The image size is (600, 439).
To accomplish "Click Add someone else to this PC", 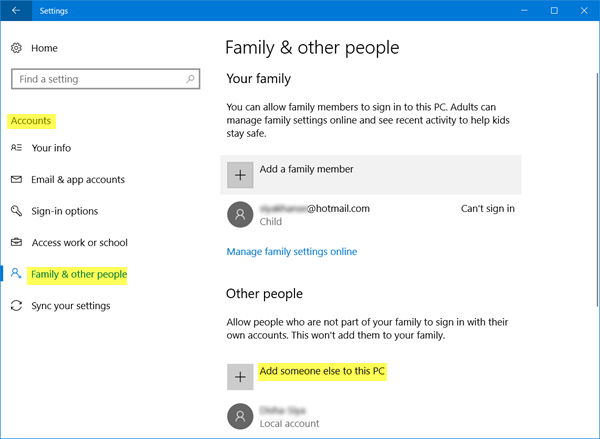I will pos(322,372).
